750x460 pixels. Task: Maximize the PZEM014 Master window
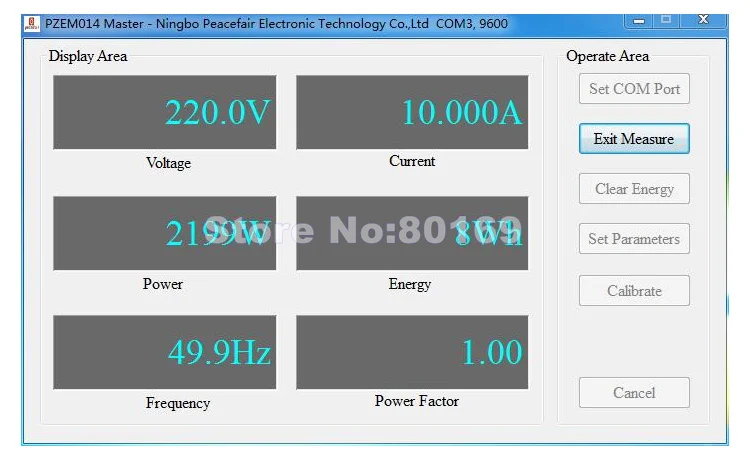tap(666, 20)
